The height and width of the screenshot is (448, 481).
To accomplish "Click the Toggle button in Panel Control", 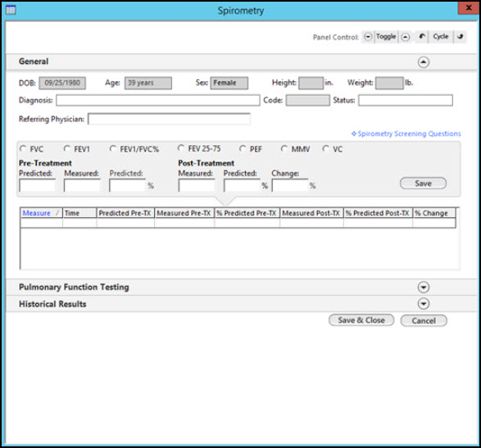I will click(x=386, y=37).
